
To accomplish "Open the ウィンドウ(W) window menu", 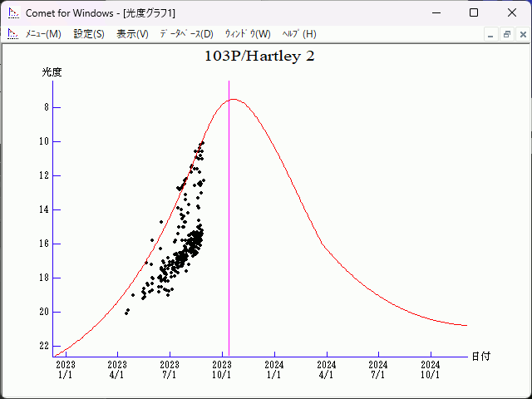I will coord(248,34).
